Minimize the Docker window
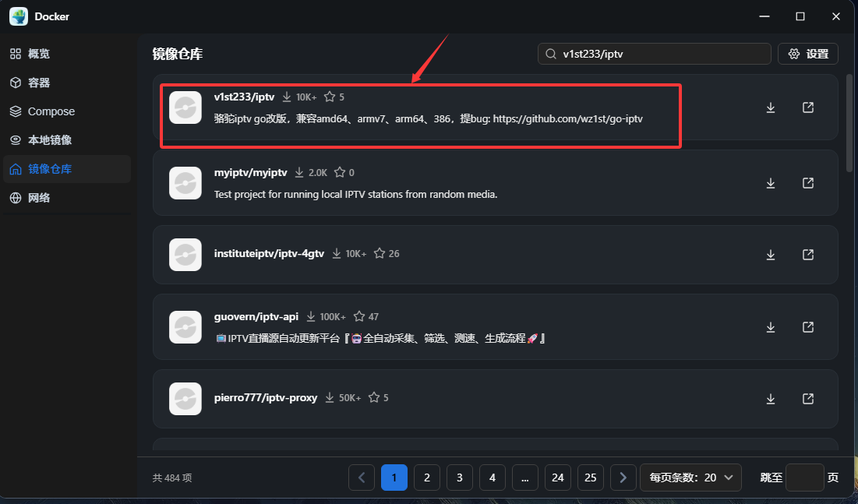858x504 pixels. [764, 16]
